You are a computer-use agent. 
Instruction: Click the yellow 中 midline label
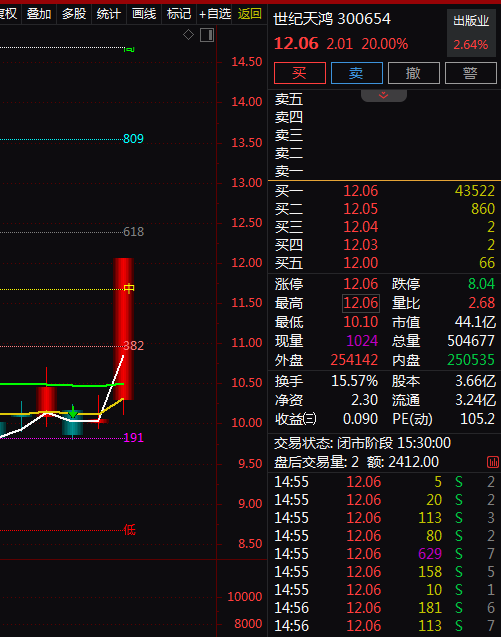pos(129,288)
